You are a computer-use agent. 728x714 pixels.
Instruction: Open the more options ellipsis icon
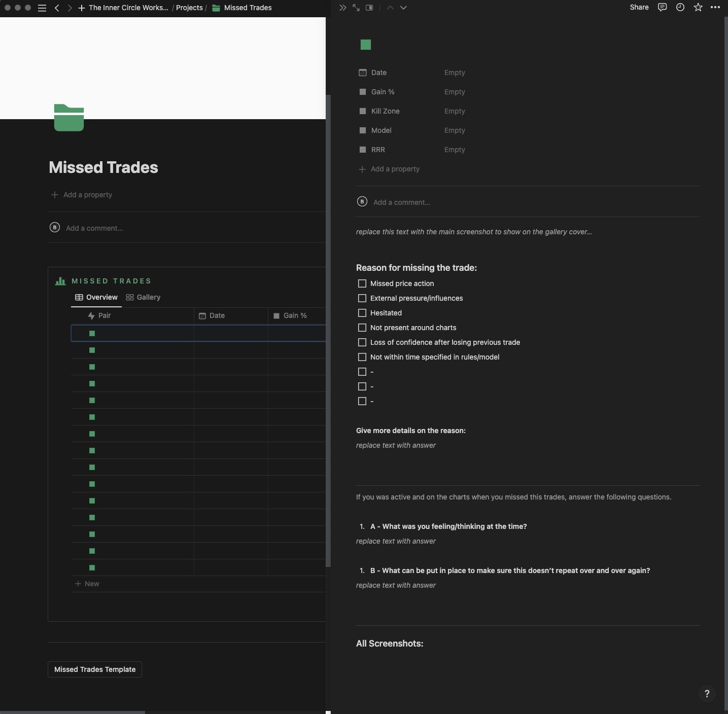tap(715, 7)
